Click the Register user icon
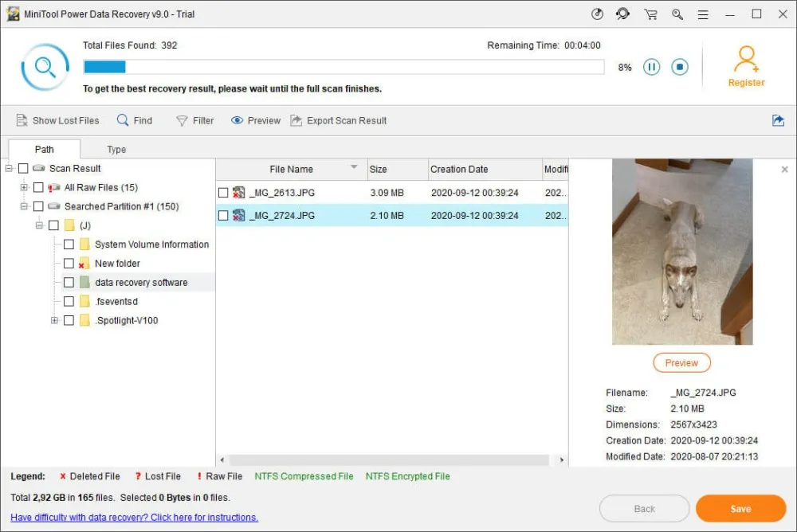This screenshot has width=797, height=532. pos(746,59)
